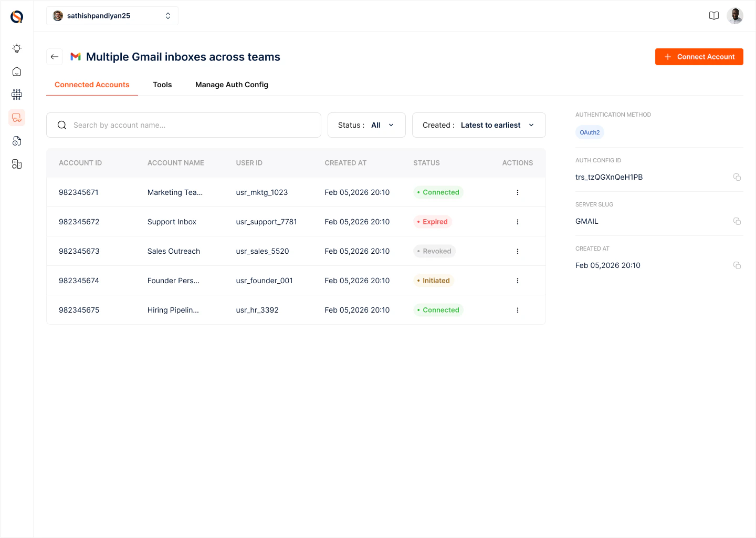The image size is (756, 538).
Task: Click the Expired status badge
Action: pyautogui.click(x=433, y=222)
